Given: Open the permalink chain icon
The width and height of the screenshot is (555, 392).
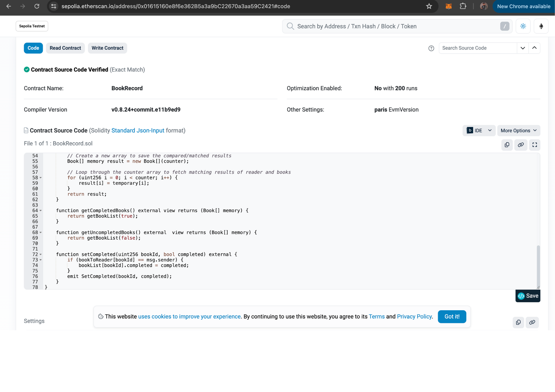Looking at the screenshot, I should pyautogui.click(x=521, y=145).
